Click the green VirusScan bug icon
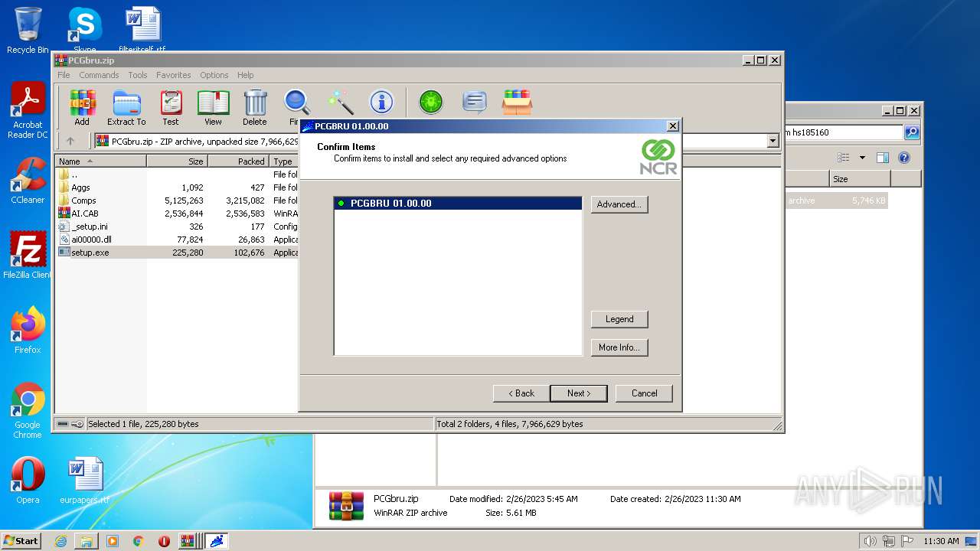Viewport: 980px width, 551px height. pyautogui.click(x=431, y=102)
